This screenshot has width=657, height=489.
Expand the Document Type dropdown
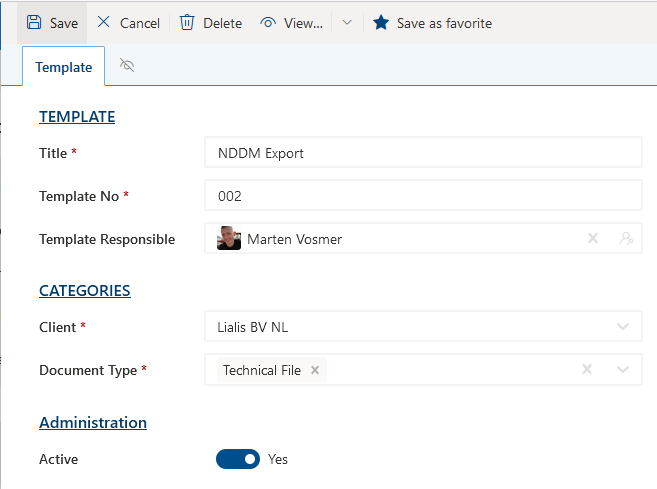[623, 370]
